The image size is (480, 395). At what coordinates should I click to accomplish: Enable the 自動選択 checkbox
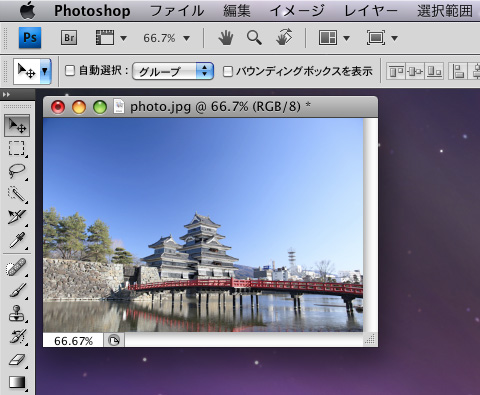tap(70, 71)
